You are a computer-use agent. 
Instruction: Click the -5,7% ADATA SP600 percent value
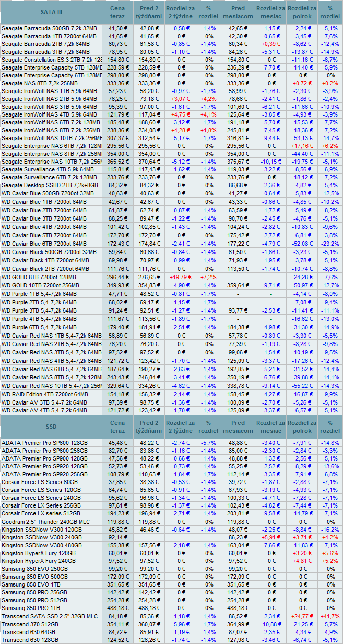tap(208, 443)
